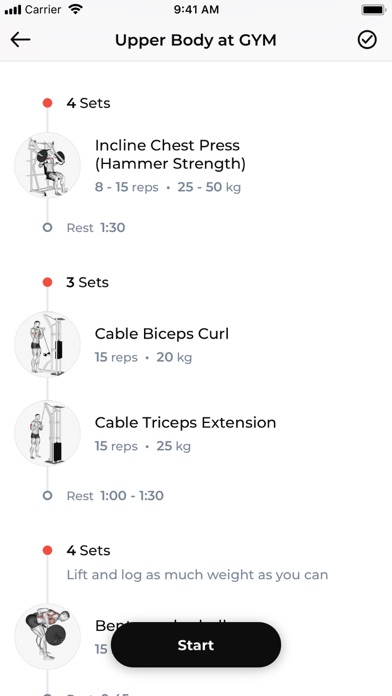
Task: Tap the Rest 1:00 - 1:30 circle marker
Action: tap(48, 496)
